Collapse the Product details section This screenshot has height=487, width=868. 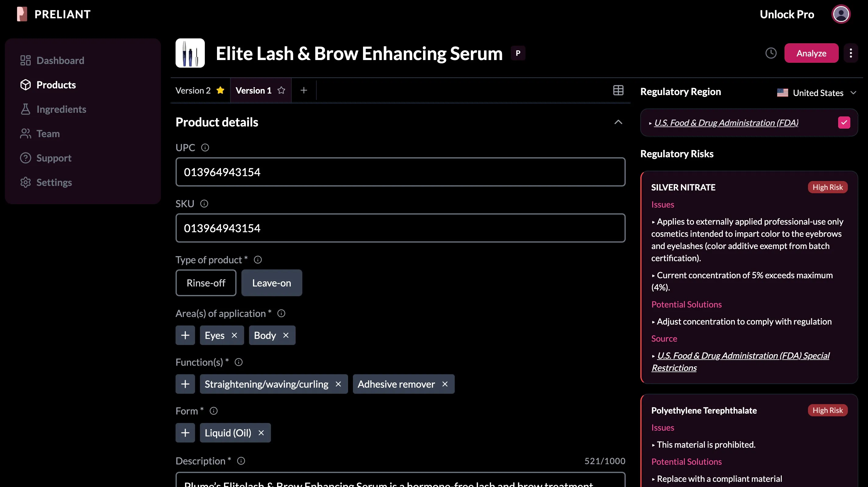pyautogui.click(x=618, y=122)
